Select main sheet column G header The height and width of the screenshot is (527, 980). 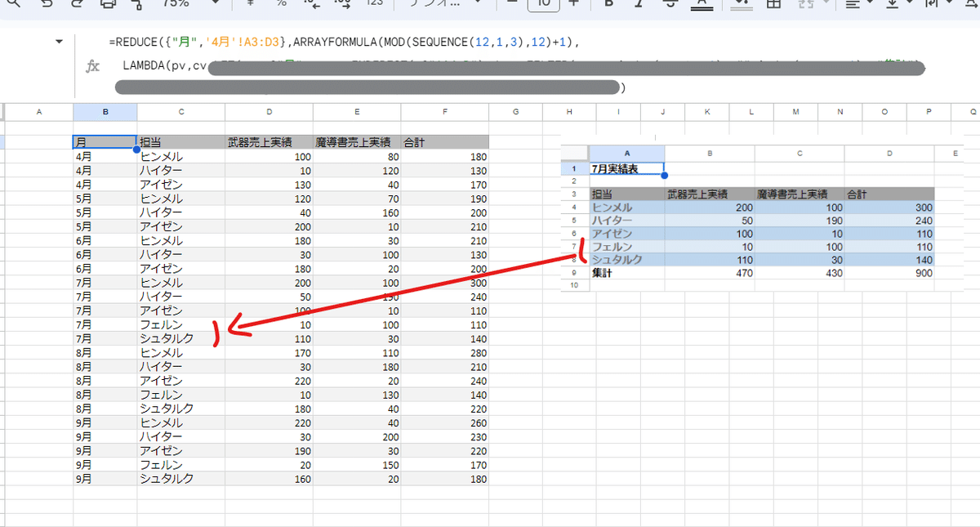click(x=515, y=111)
